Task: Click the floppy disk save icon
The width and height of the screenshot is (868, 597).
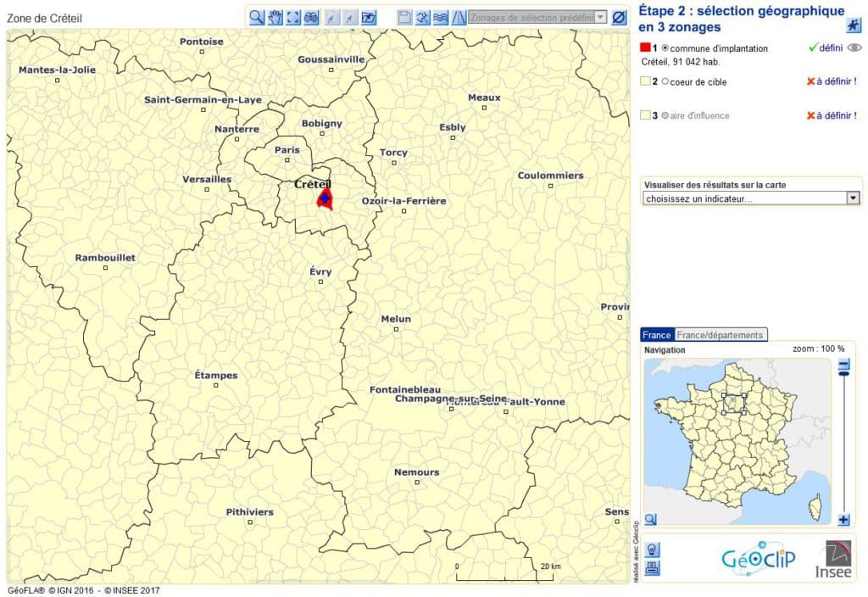Action: tap(404, 17)
